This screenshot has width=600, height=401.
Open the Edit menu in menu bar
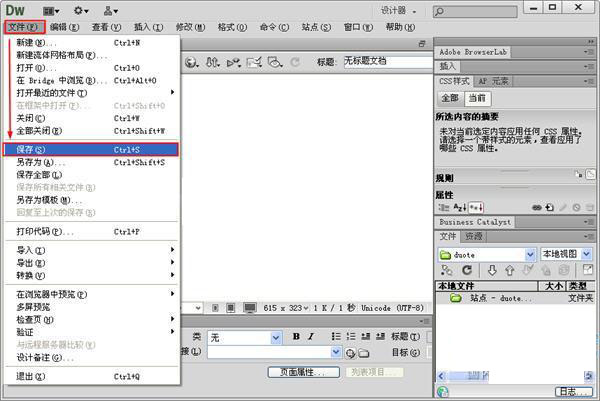[65, 27]
